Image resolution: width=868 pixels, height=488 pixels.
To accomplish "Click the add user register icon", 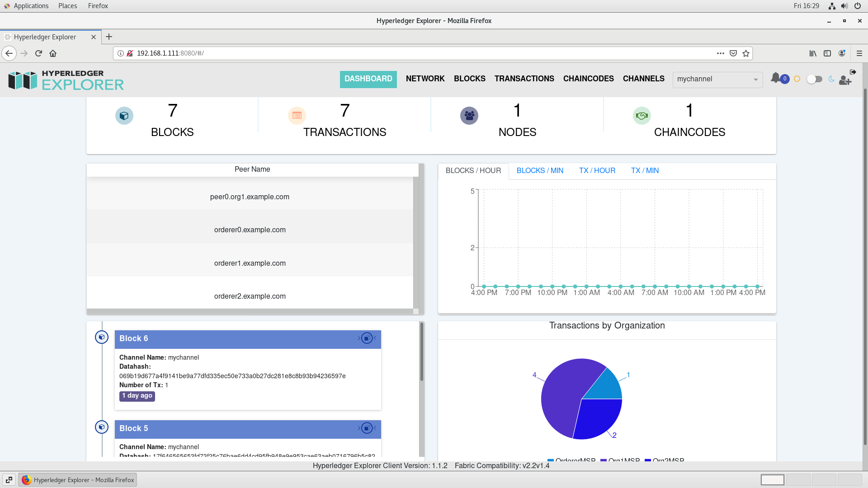I will (x=845, y=80).
